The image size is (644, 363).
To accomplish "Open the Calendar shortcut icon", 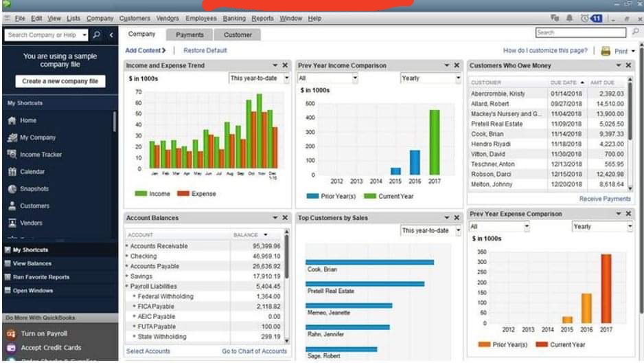I will (12, 171).
